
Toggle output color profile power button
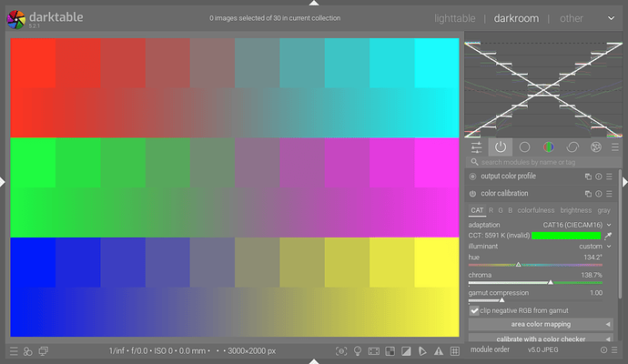click(472, 177)
